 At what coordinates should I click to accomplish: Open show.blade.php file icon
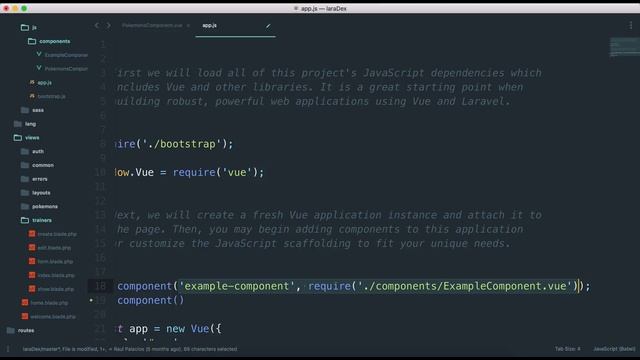pyautogui.click(x=32, y=289)
